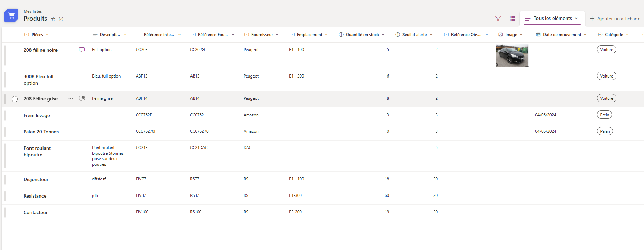Open the Référence interne column dropdown
This screenshot has height=250, width=644.
(179, 35)
